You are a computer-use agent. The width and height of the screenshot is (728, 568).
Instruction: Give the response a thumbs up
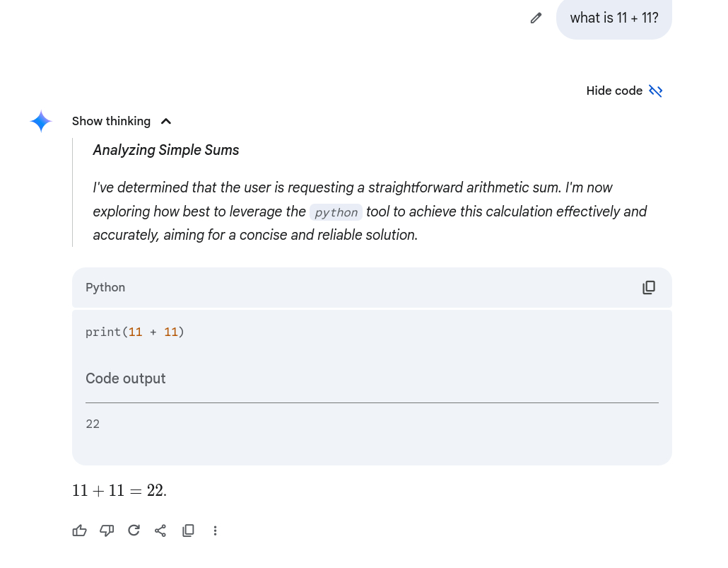(x=80, y=531)
